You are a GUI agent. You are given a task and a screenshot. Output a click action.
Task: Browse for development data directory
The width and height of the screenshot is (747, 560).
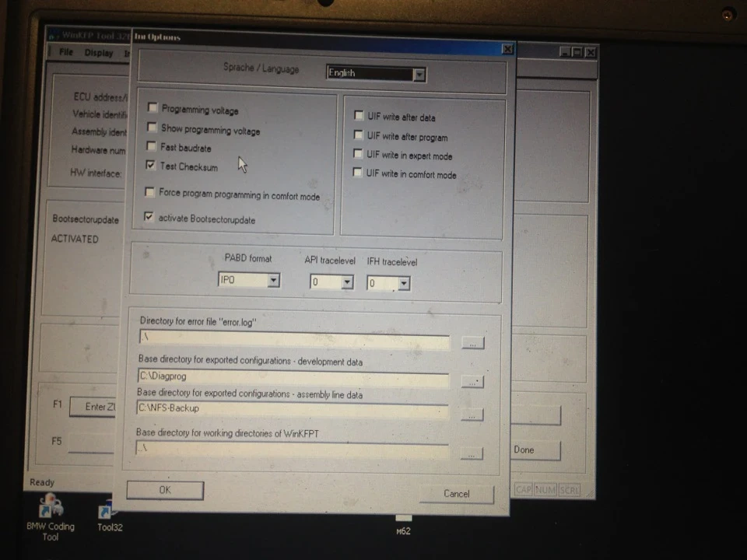point(472,382)
